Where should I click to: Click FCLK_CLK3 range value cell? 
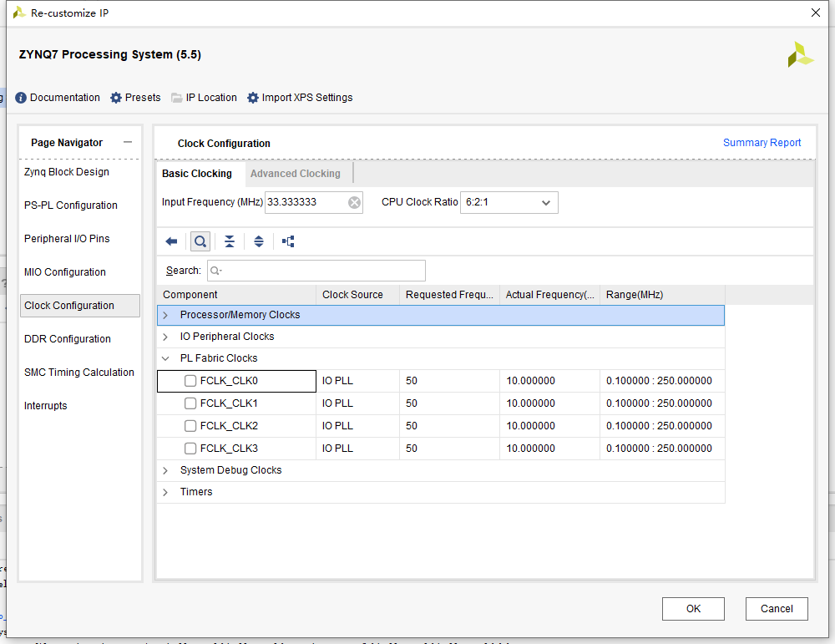662,448
